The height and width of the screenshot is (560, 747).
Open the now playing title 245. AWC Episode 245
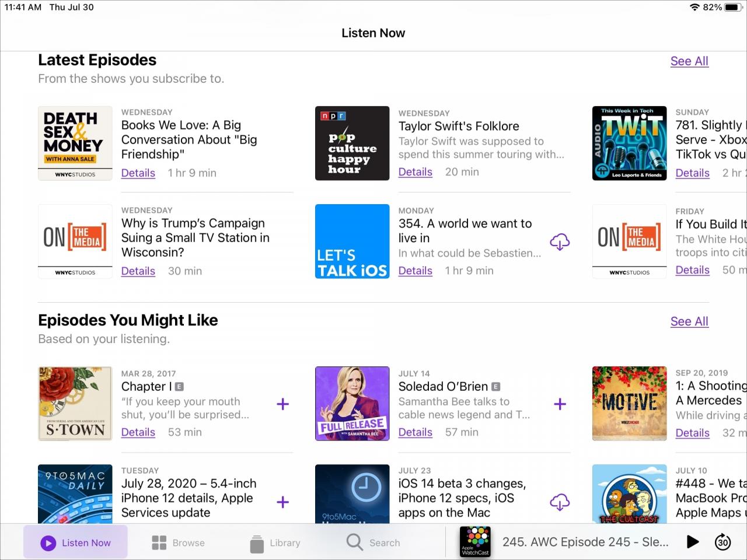585,542
